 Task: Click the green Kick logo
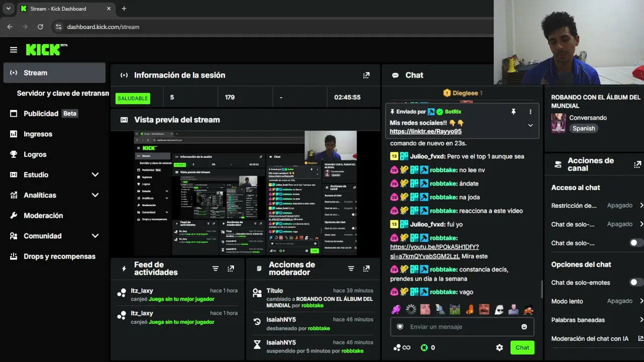[x=46, y=49]
